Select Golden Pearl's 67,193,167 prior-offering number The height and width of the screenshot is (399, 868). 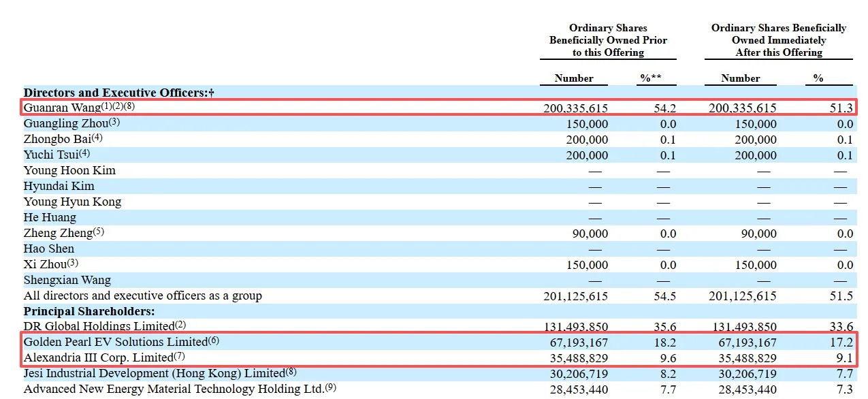pos(579,342)
